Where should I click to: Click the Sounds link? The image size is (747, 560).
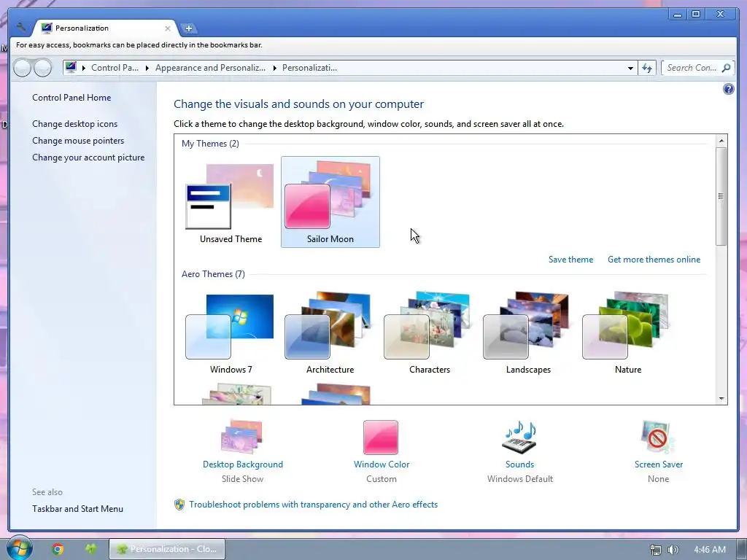tap(519, 464)
